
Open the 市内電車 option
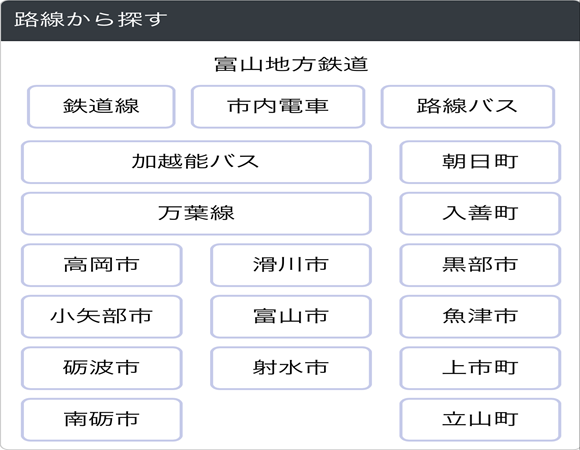pyautogui.click(x=278, y=107)
